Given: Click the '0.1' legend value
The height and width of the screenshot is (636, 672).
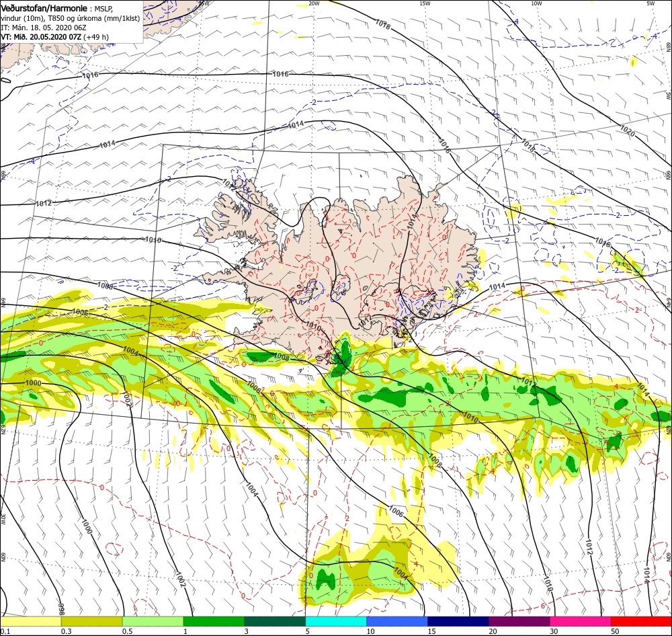Looking at the screenshot, I should 5,631.
